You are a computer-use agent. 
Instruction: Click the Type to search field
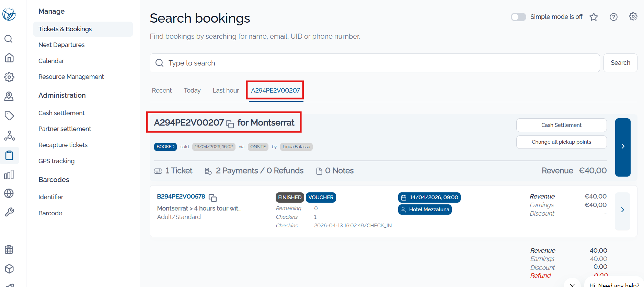pyautogui.click(x=375, y=63)
